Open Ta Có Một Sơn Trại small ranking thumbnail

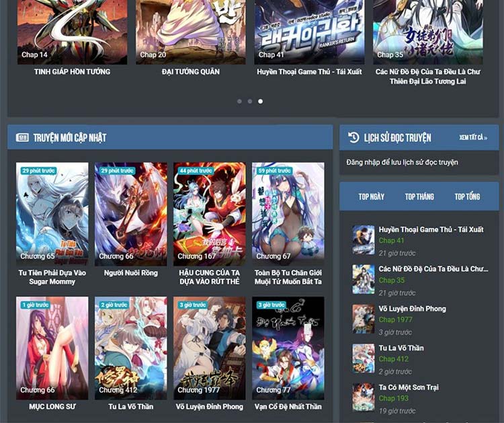[x=364, y=397]
